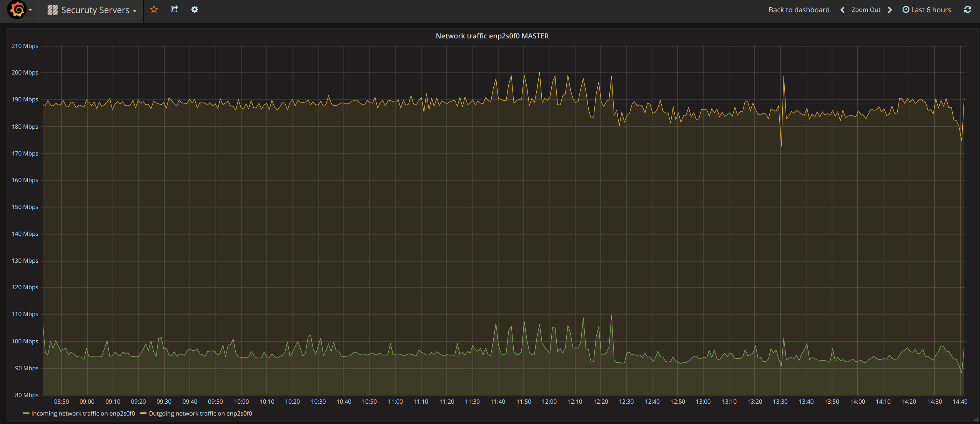Open the dropdown caret beside Grafana logo

[x=30, y=10]
